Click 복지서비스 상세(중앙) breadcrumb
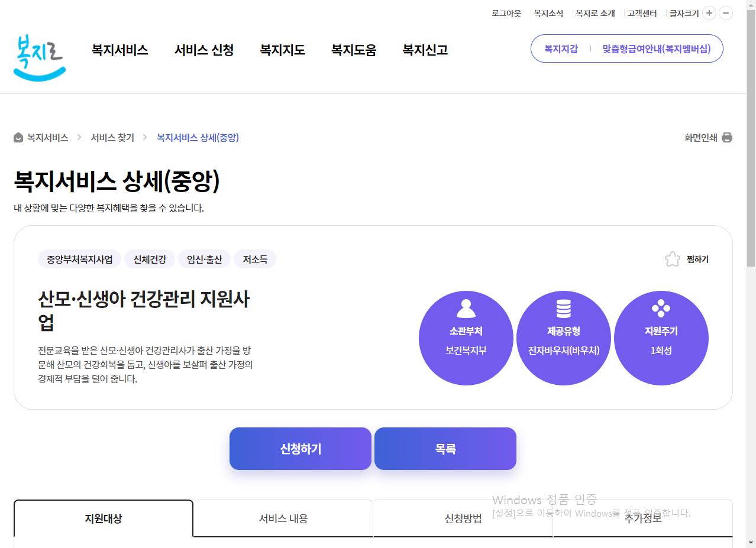The height and width of the screenshot is (548, 756). [x=198, y=138]
